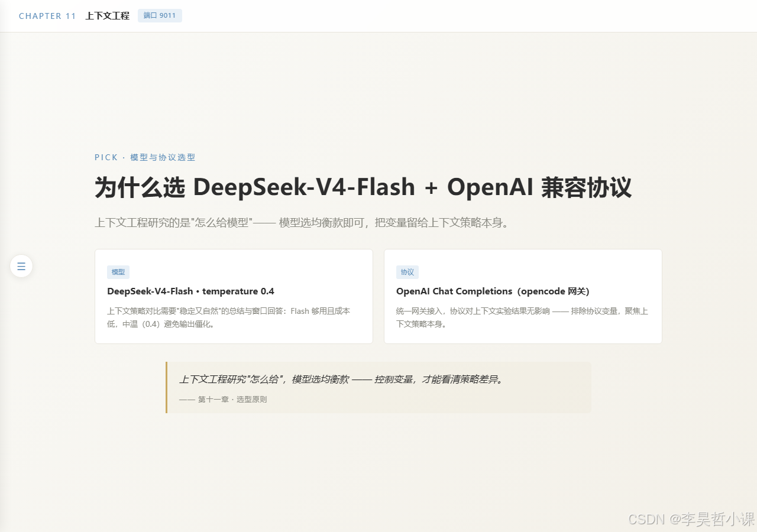Click the description starting 统一网关接入
Viewport: 757px width, 532px height.
click(522, 317)
